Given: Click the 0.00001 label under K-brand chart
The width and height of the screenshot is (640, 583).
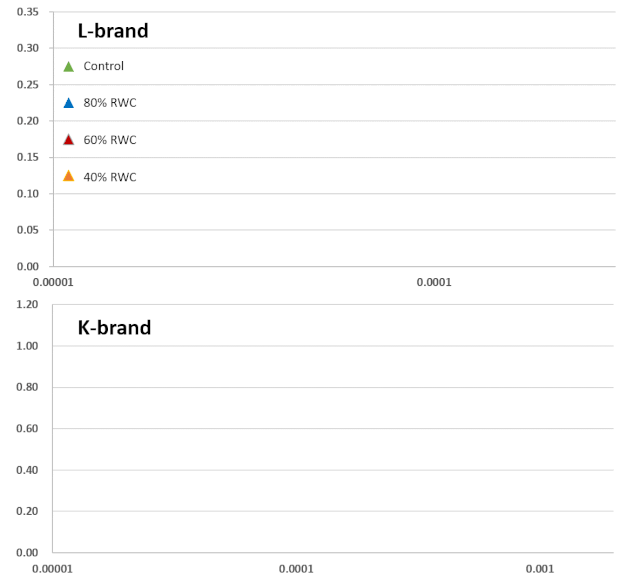Looking at the screenshot, I should tap(52, 569).
